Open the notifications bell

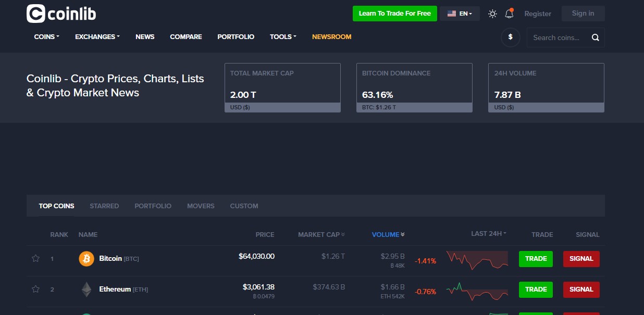[x=510, y=14]
